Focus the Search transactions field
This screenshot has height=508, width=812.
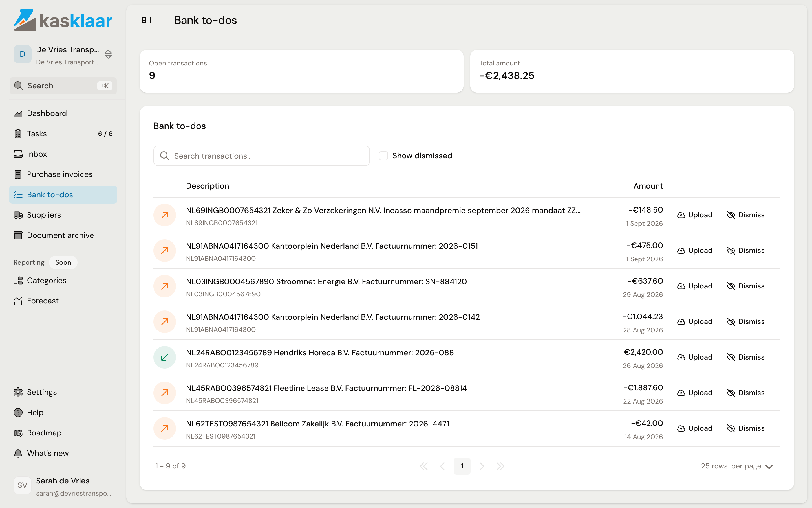(261, 156)
